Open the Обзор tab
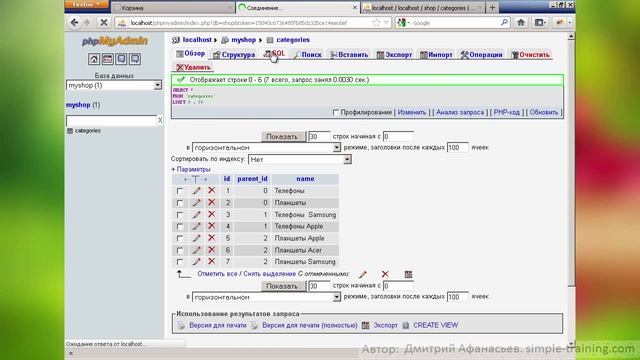This screenshot has width=640, height=360. [x=191, y=54]
